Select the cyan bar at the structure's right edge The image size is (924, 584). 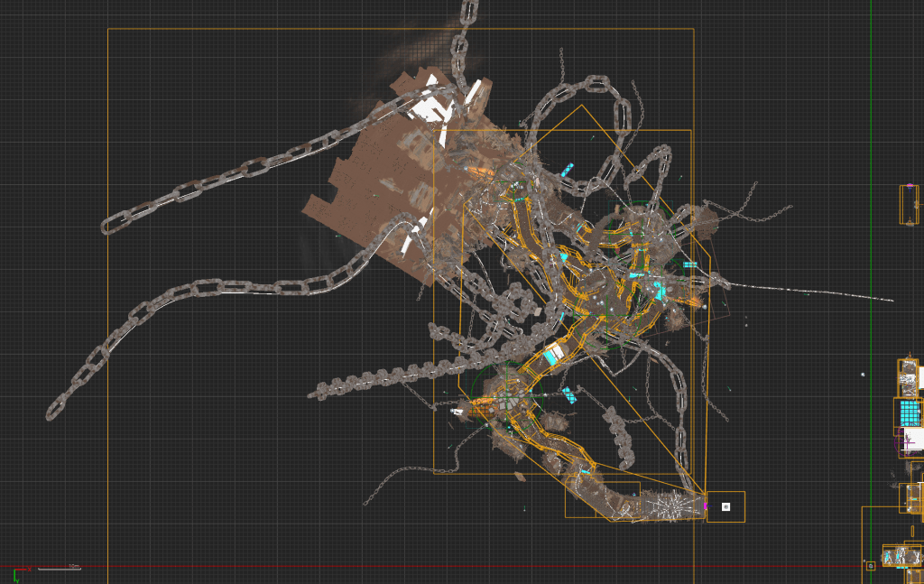[x=690, y=265]
